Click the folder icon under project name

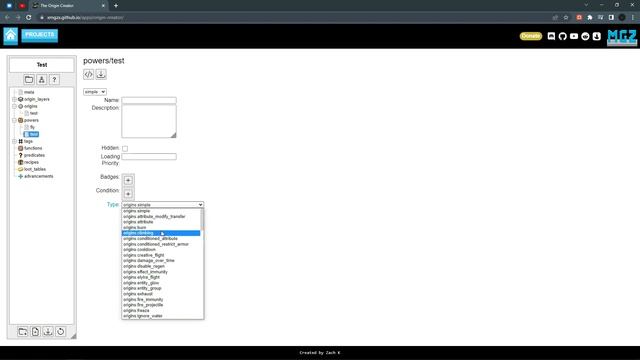click(x=29, y=80)
